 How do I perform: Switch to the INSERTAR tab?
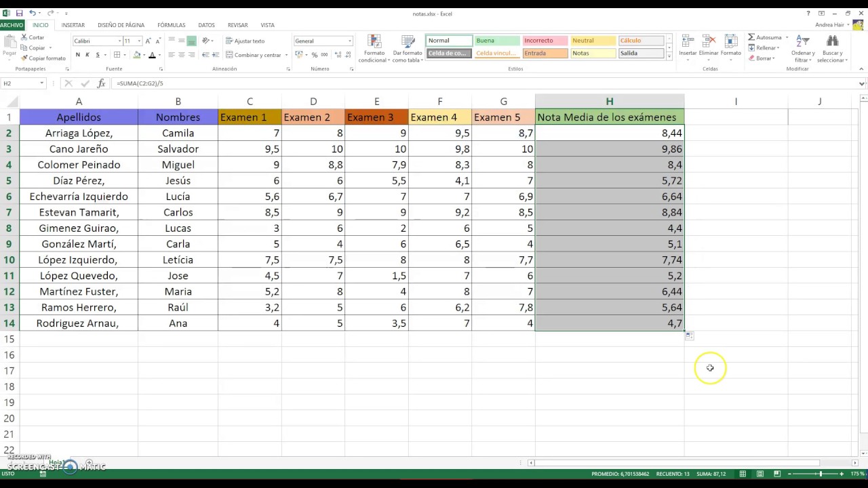(73, 25)
